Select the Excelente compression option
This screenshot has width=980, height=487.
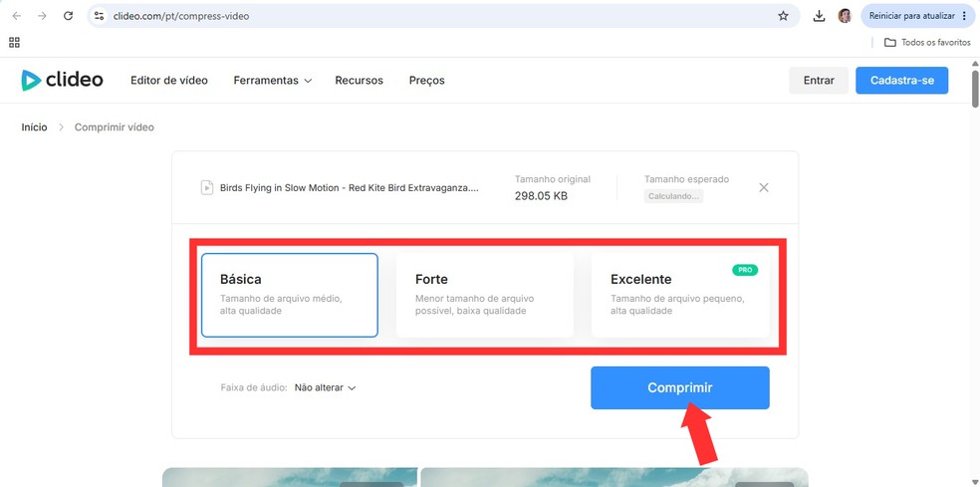click(x=680, y=295)
